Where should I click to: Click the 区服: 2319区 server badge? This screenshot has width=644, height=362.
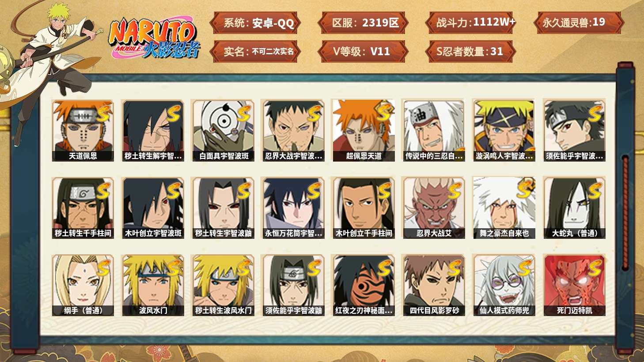coord(364,23)
